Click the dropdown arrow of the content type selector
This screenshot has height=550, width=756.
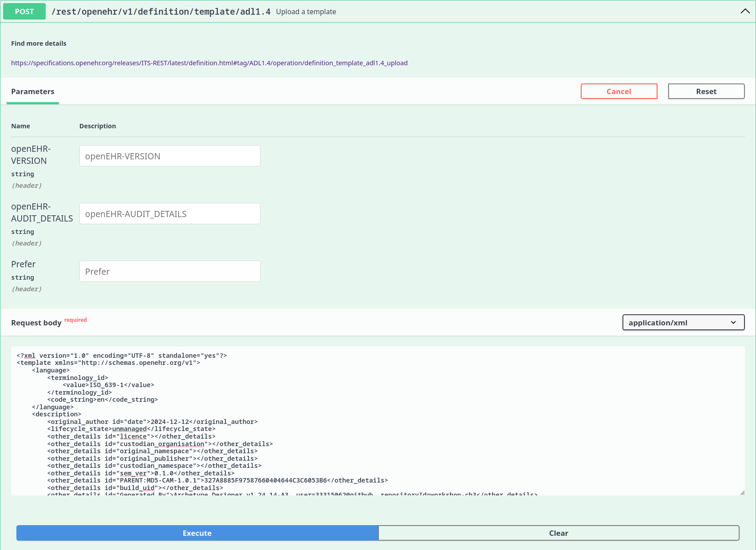click(x=733, y=323)
